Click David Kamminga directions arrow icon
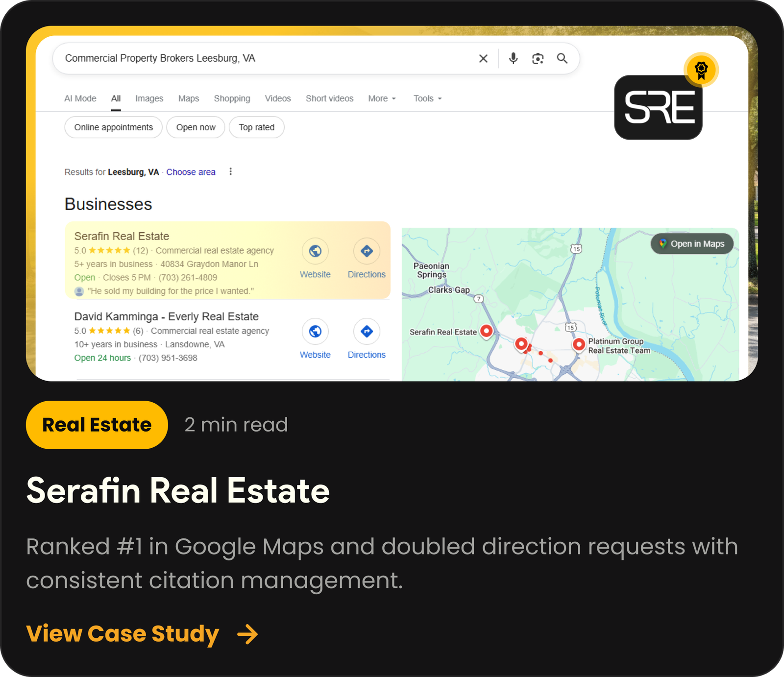Screen dimensions: 784x677 (x=367, y=332)
